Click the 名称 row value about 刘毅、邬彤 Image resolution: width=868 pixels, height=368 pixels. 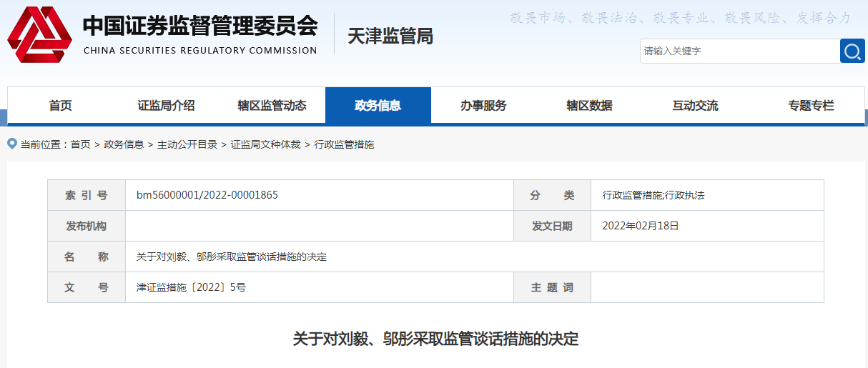click(x=232, y=257)
